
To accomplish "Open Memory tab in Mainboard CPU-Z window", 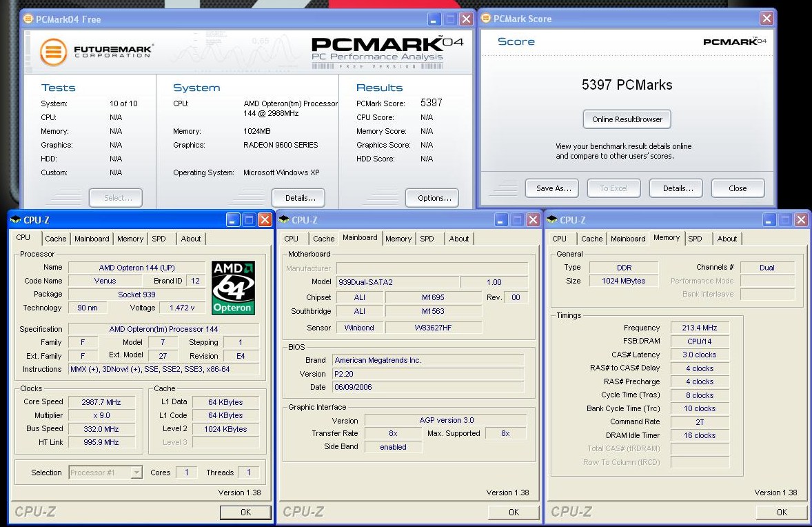I will point(398,239).
